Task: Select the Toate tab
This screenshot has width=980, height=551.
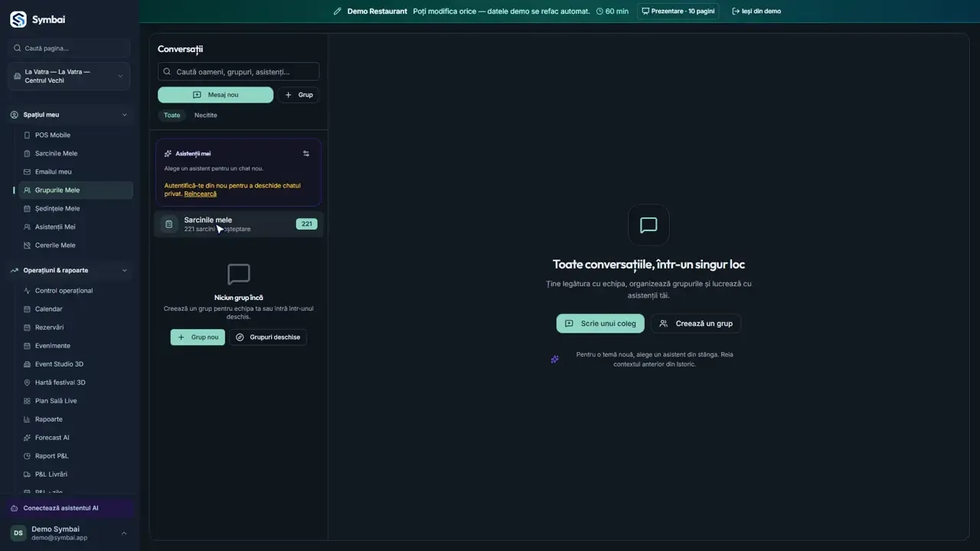Action: click(172, 116)
